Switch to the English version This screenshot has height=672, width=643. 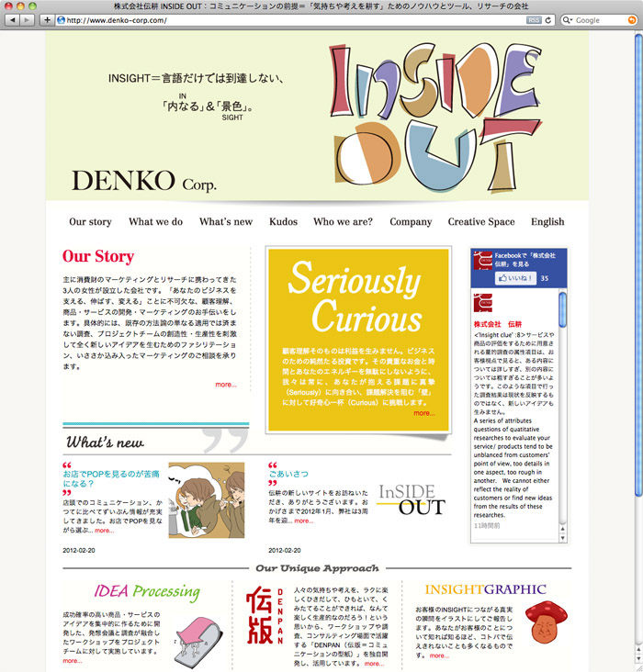coord(547,221)
